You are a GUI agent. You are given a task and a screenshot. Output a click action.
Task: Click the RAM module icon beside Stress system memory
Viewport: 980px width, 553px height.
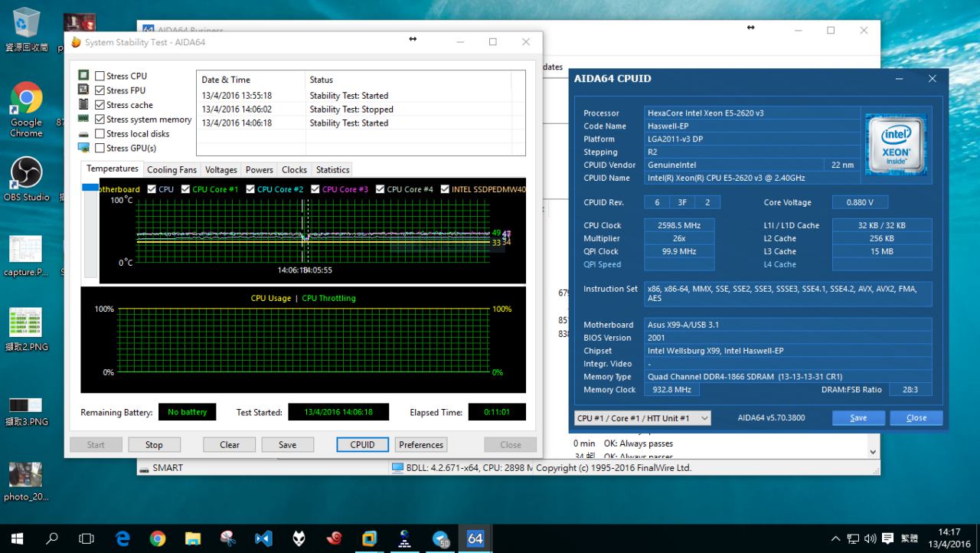tap(83, 119)
